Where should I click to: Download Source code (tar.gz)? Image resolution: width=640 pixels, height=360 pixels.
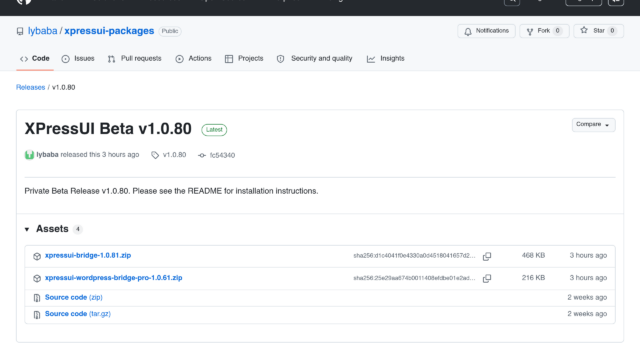pyautogui.click(x=78, y=314)
